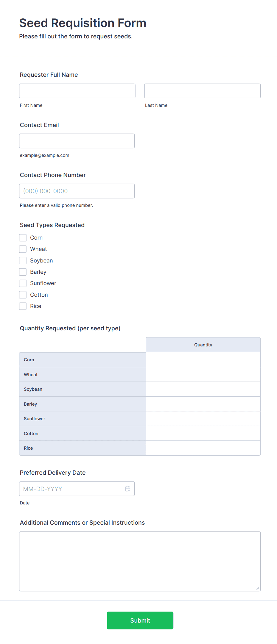The image size is (277, 644).
Task: Click the Preferred Delivery Date field
Action: click(71, 489)
